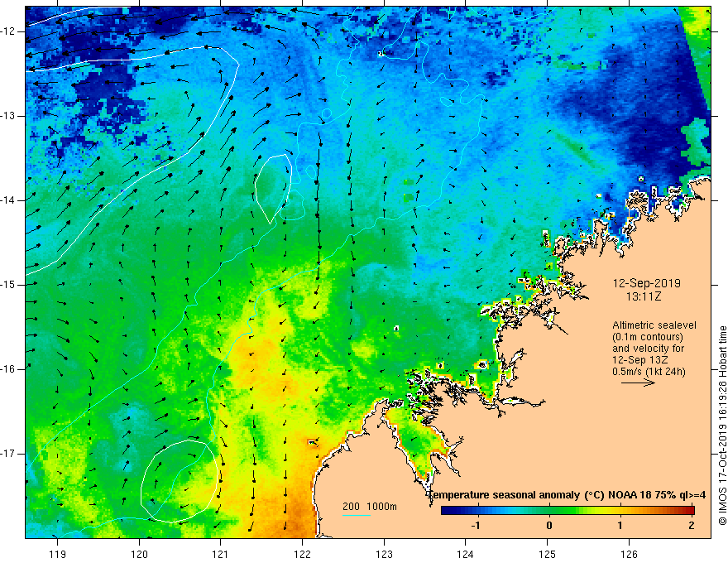728x563 pixels.
Task: Click the cyan depth contour legend line
Action: tap(356, 515)
